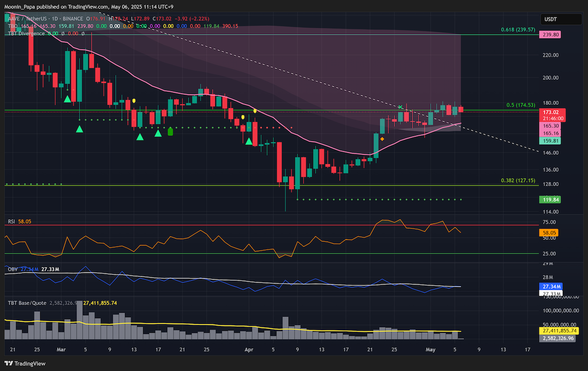This screenshot has width=588, height=371.
Task: Click the Apr label on time axis
Action: pos(249,350)
